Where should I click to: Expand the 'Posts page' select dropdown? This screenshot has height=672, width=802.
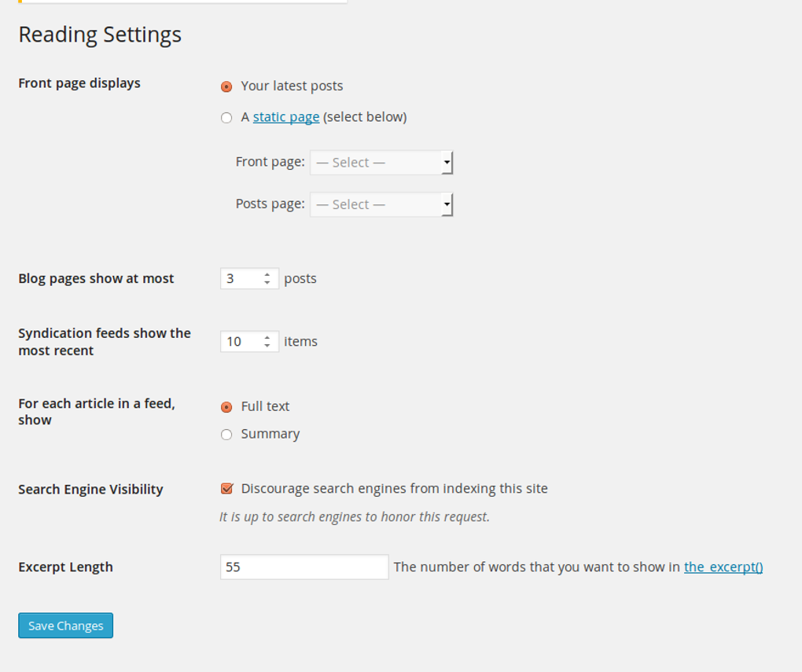tap(381, 204)
